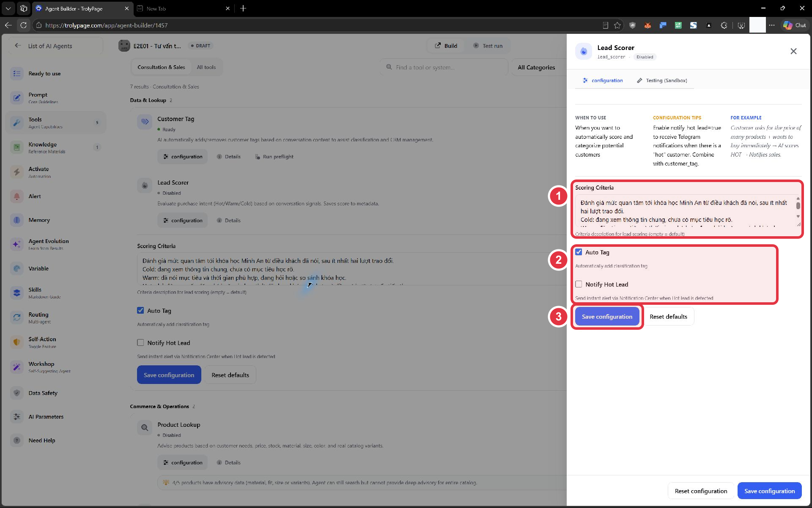The image size is (812, 508).
Task: Switch to the All tools tab
Action: (206, 67)
